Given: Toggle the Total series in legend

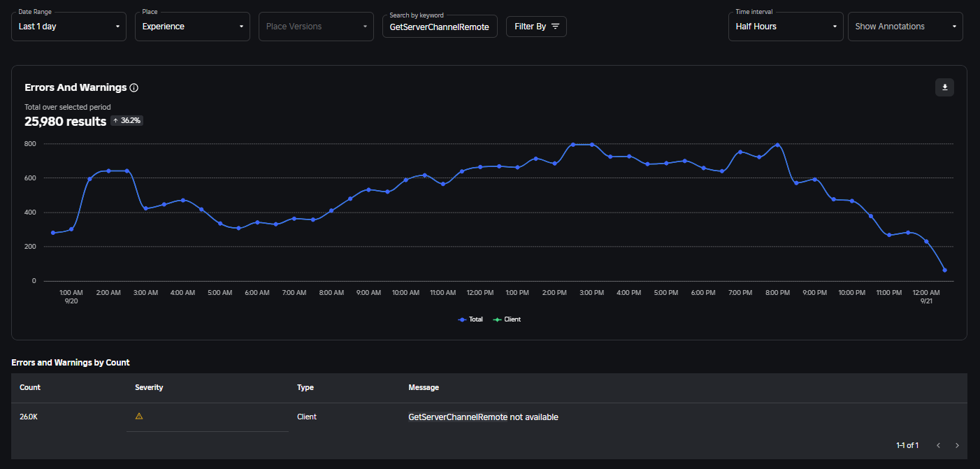Looking at the screenshot, I should (x=470, y=319).
